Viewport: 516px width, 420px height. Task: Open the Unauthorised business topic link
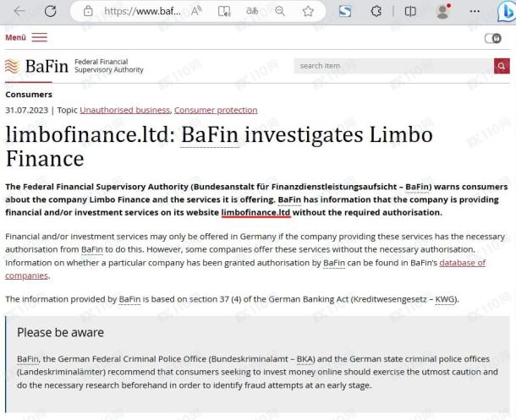(x=124, y=110)
